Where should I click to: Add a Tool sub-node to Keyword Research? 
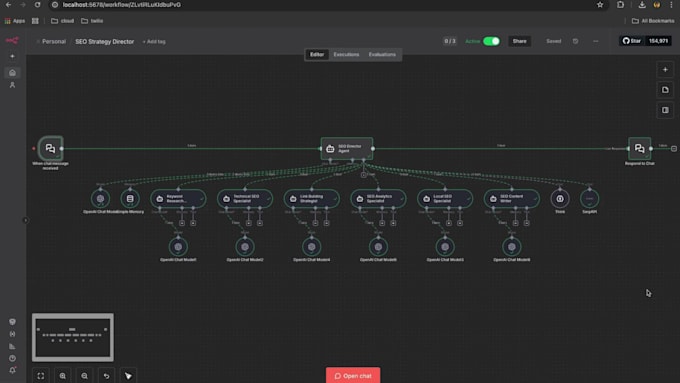click(x=193, y=223)
